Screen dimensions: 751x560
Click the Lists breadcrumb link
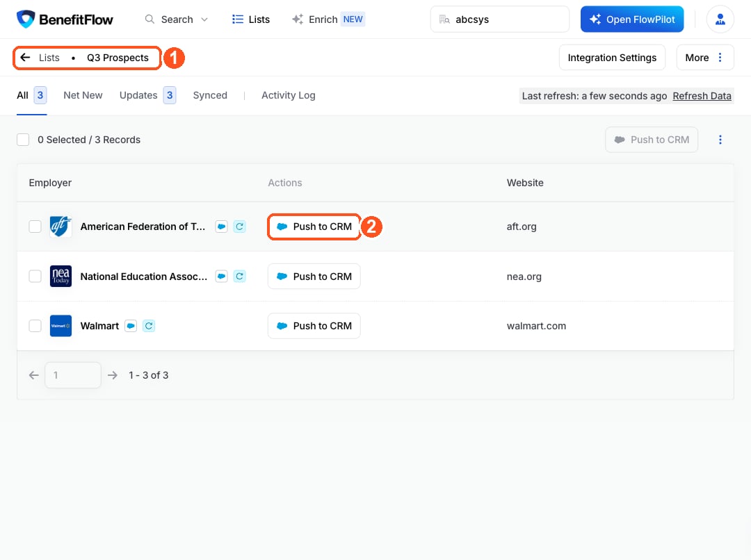click(49, 58)
